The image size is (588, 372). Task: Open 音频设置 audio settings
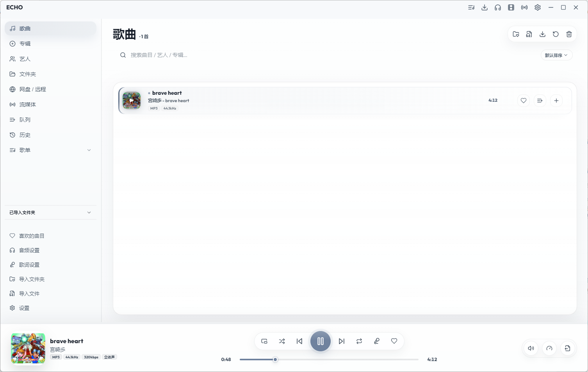51,250
